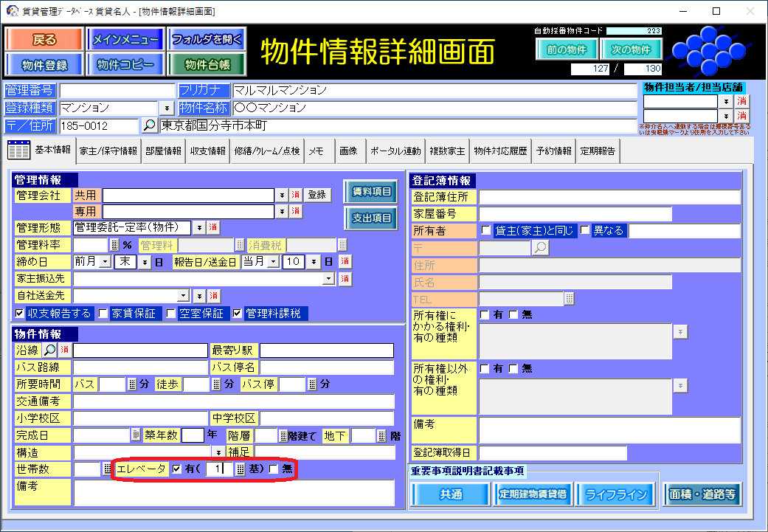
Task: Open the calendar icon next to 完成日
Action: click(x=136, y=435)
